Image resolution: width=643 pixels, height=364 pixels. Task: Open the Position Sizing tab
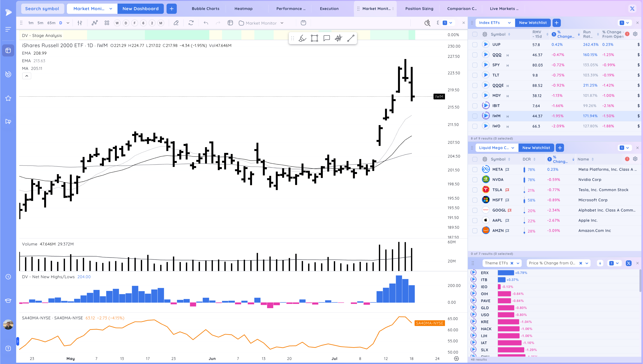[419, 9]
